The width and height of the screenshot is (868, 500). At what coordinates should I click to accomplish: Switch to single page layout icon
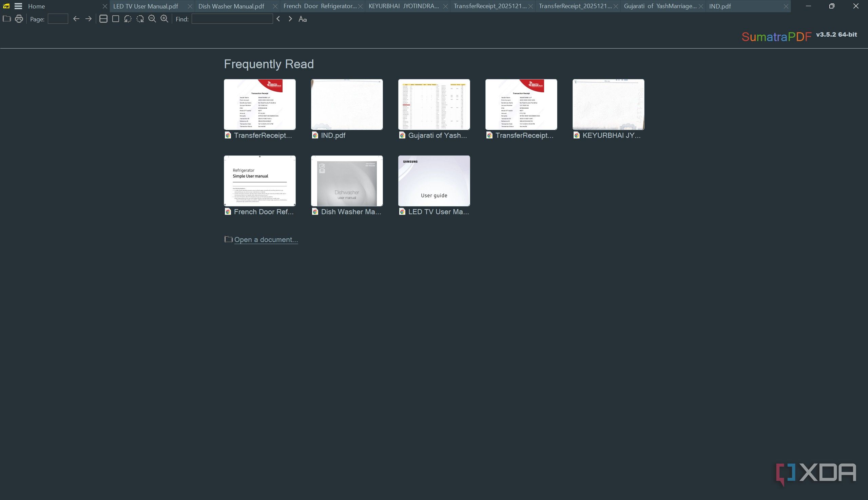[116, 19]
